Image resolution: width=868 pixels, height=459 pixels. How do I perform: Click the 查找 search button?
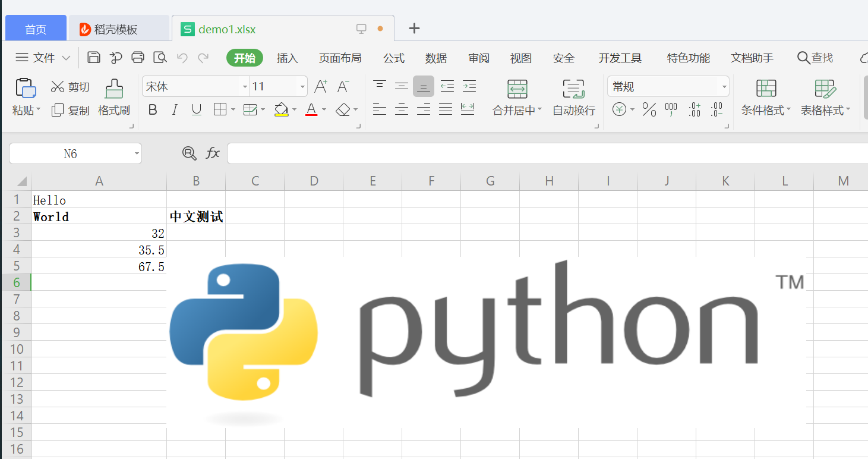click(x=815, y=58)
